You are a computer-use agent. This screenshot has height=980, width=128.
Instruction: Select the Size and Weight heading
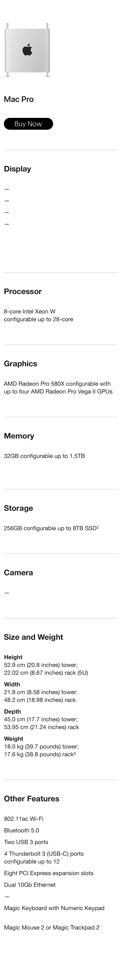pyautogui.click(x=33, y=637)
